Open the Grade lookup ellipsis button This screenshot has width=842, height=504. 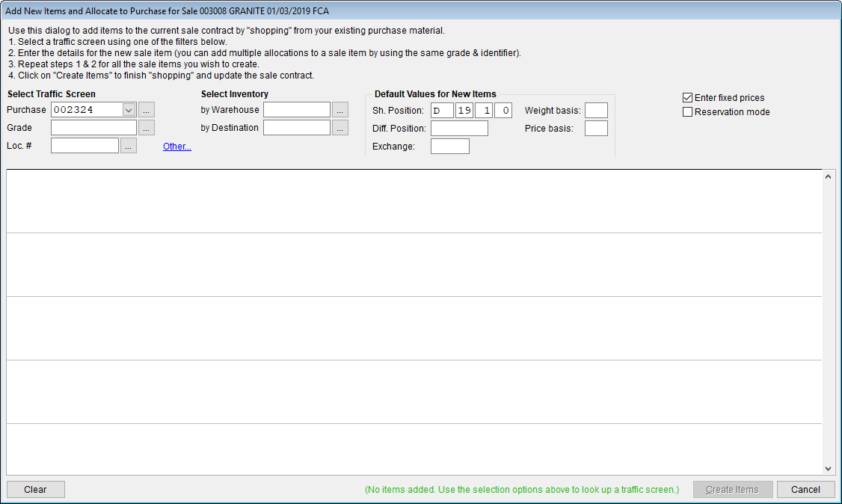[147, 128]
